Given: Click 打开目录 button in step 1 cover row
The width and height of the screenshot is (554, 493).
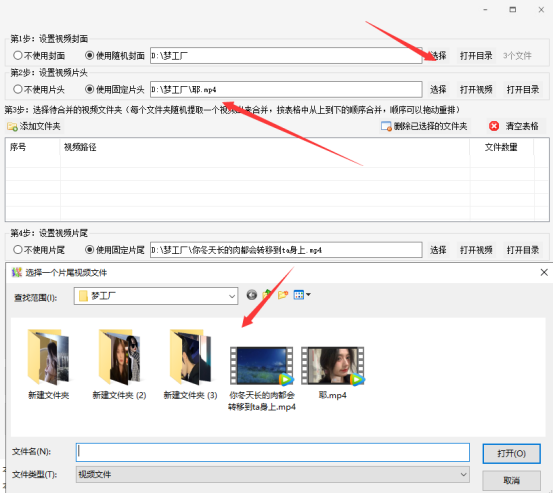Looking at the screenshot, I should pos(476,55).
